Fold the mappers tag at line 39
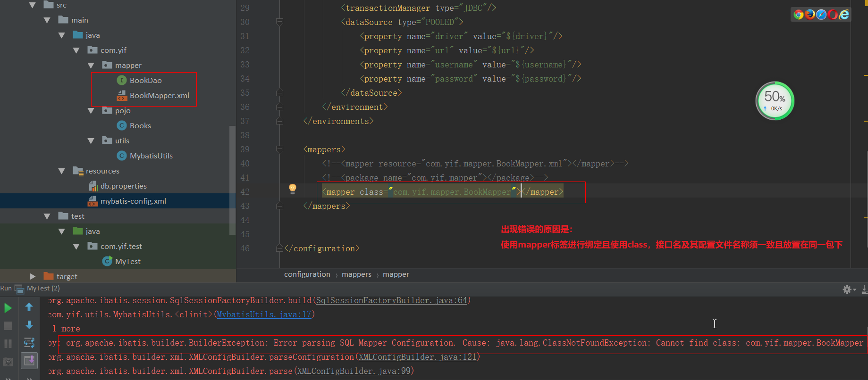Viewport: 868px width, 380px height. [x=279, y=149]
